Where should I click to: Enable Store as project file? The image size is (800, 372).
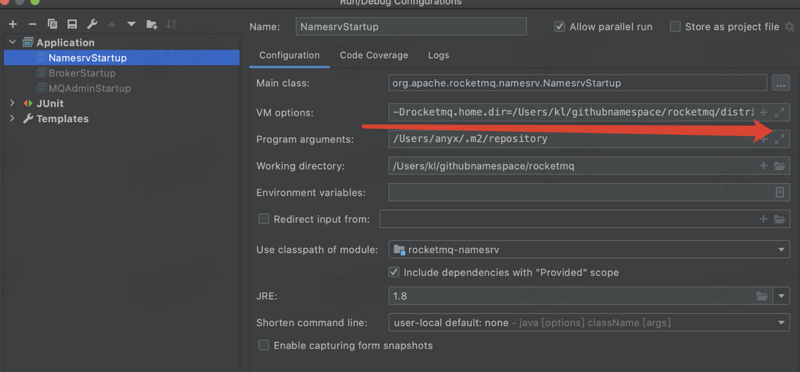[x=676, y=27]
